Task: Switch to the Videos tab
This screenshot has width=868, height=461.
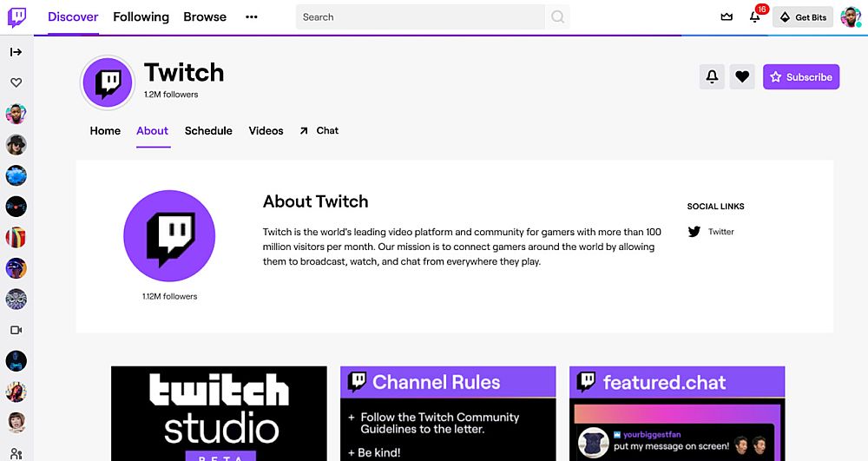Action: coord(266,131)
